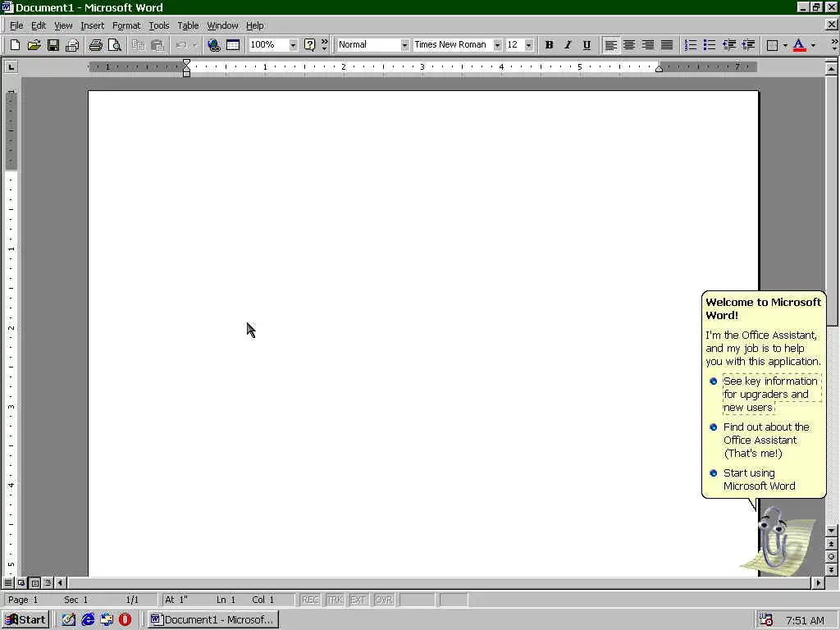The image size is (840, 630).
Task: Click the Undo arrow icon
Action: pyautogui.click(x=181, y=45)
